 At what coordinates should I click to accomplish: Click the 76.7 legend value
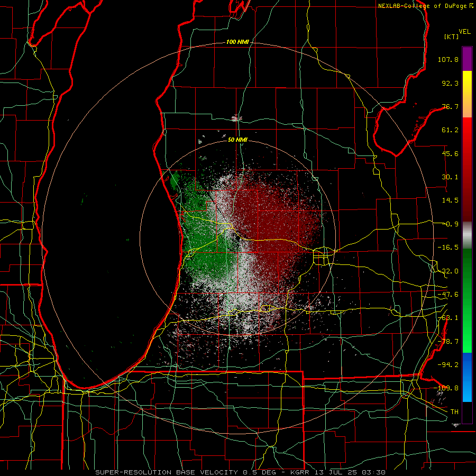coord(450,106)
